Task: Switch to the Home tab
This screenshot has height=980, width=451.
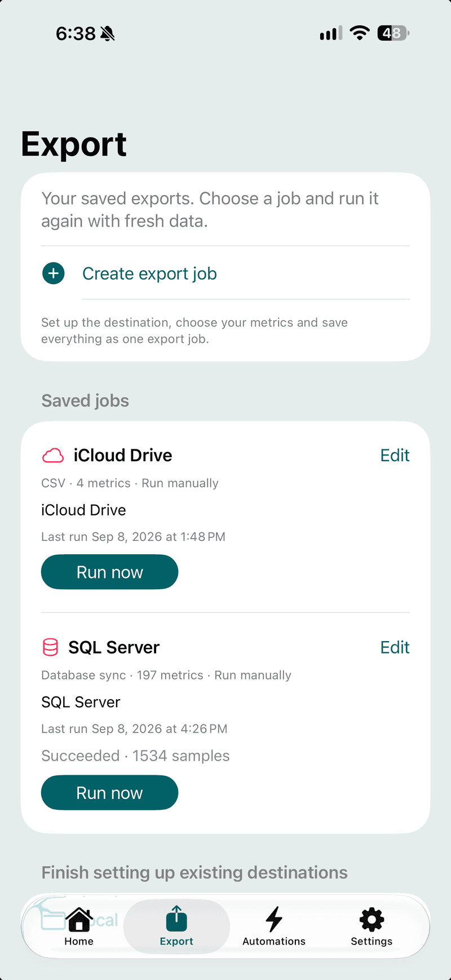Action: (x=79, y=926)
